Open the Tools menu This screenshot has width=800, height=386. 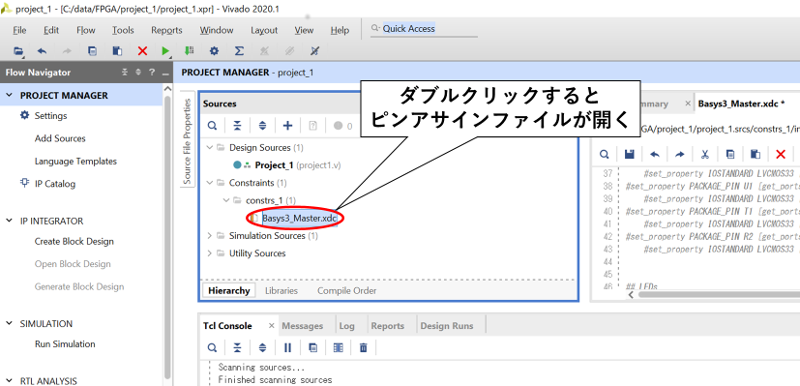click(x=123, y=30)
